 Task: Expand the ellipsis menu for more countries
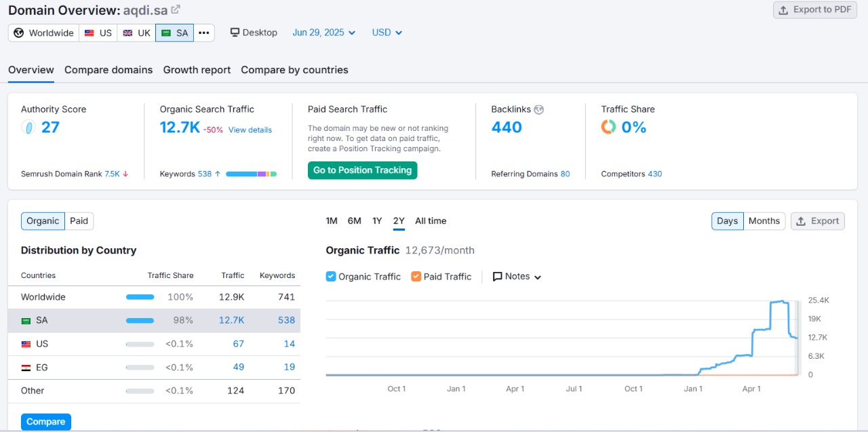click(204, 32)
